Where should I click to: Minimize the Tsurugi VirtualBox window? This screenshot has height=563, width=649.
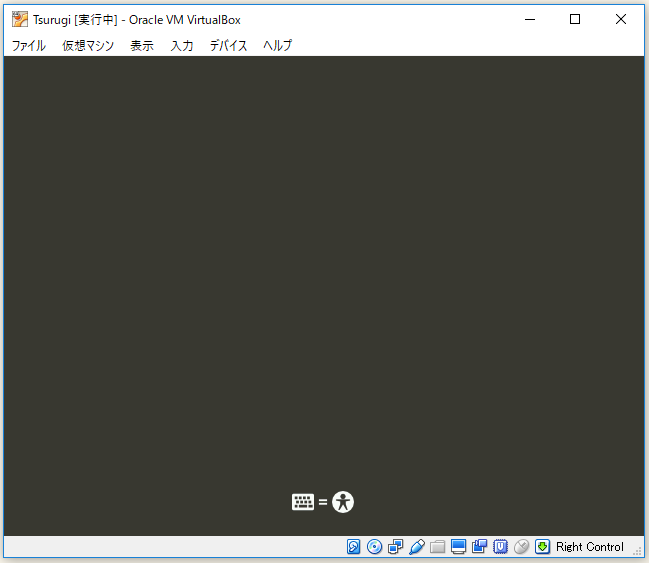tap(530, 19)
